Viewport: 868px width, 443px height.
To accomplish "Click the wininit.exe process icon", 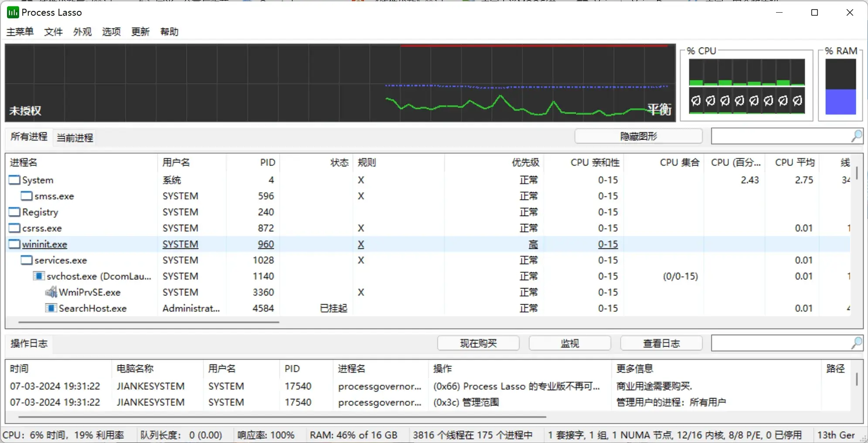I will (15, 244).
